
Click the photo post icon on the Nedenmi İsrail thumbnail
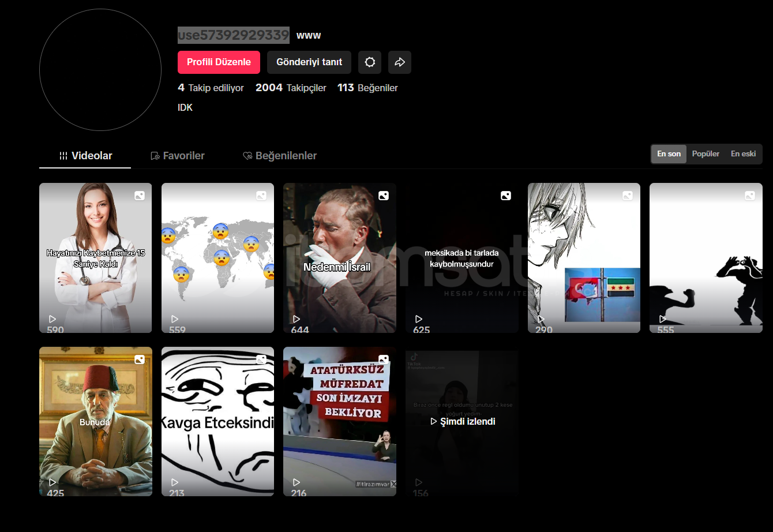pos(384,196)
